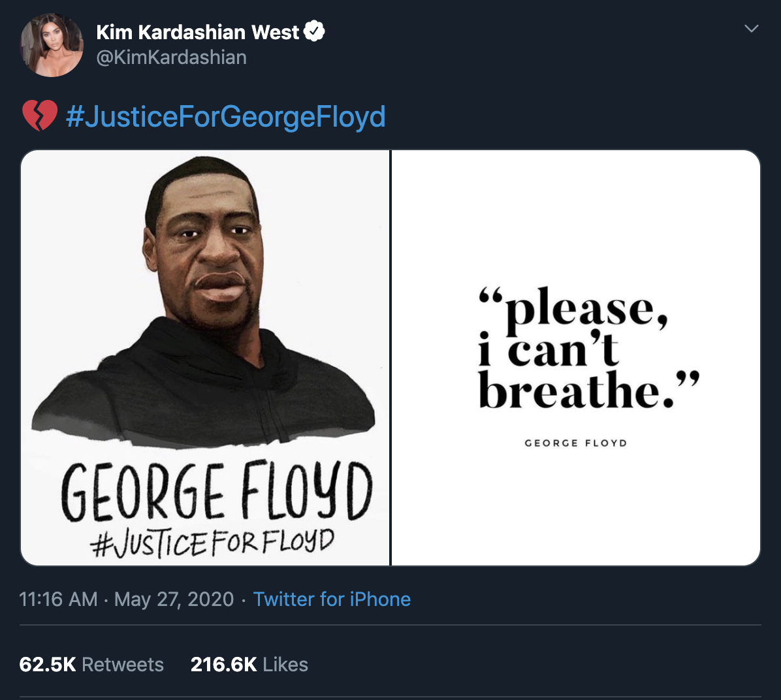The width and height of the screenshot is (781, 700).
Task: Click the large handwritten GEORGE FLOYD title
Action: [216, 492]
